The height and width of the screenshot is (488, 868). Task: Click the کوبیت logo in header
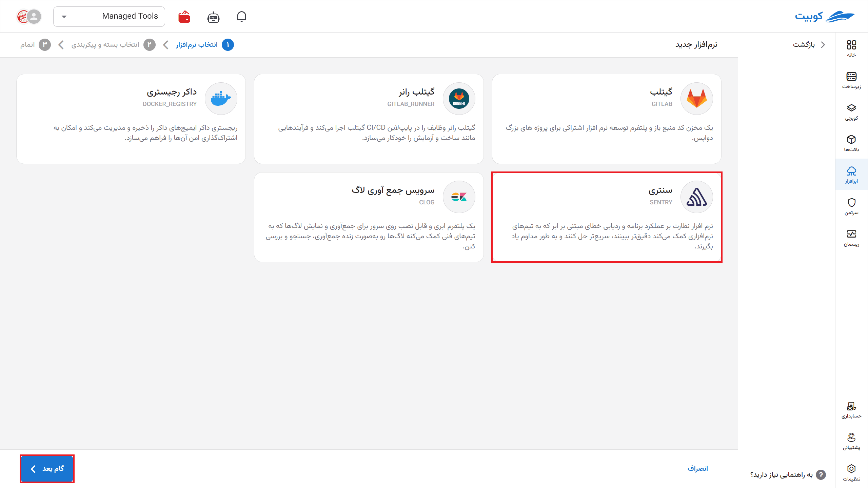825,16
